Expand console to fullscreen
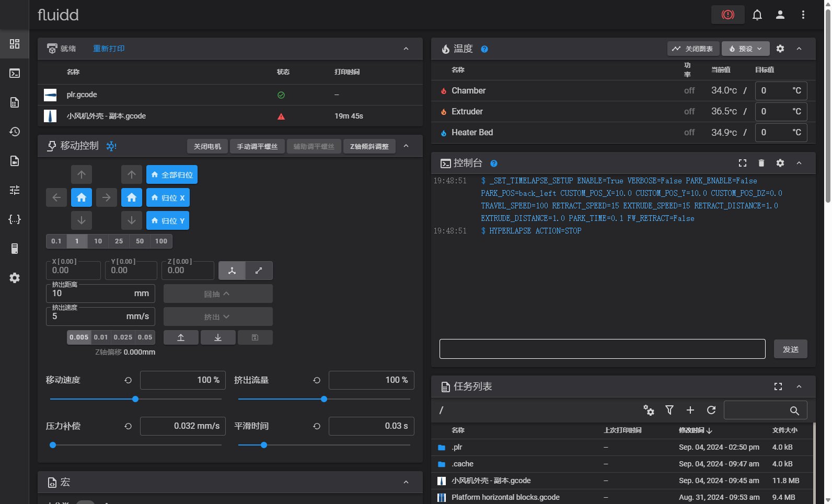The image size is (832, 504). click(742, 163)
